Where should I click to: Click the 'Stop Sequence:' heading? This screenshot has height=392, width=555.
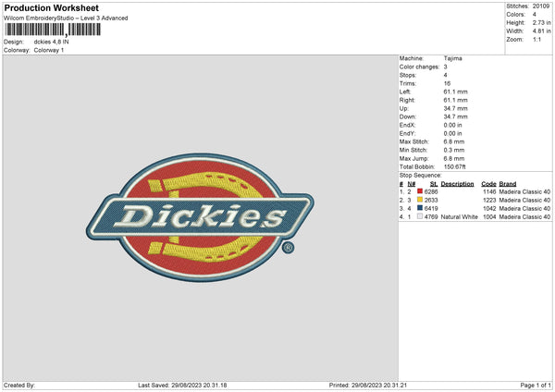coord(421,175)
